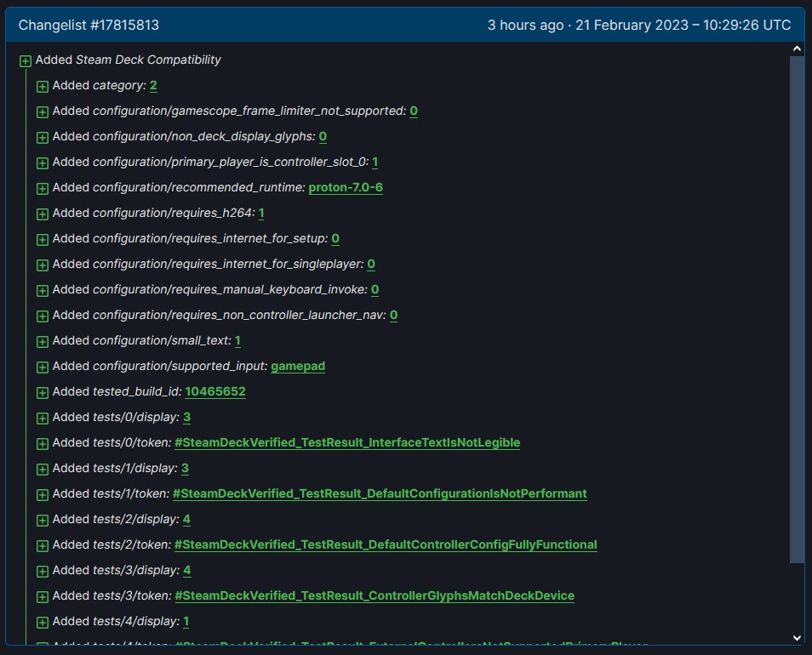Open the gamepad supported input link
812x655 pixels.
(x=298, y=367)
